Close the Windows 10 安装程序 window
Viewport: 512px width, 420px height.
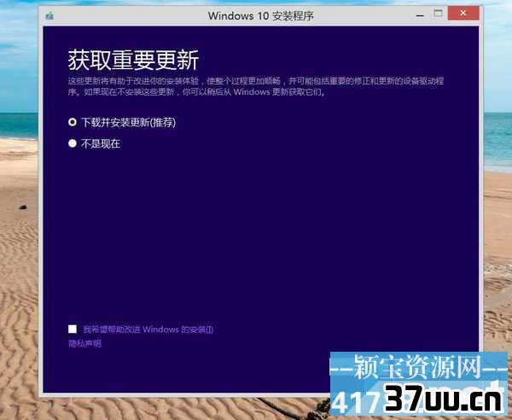click(x=463, y=14)
